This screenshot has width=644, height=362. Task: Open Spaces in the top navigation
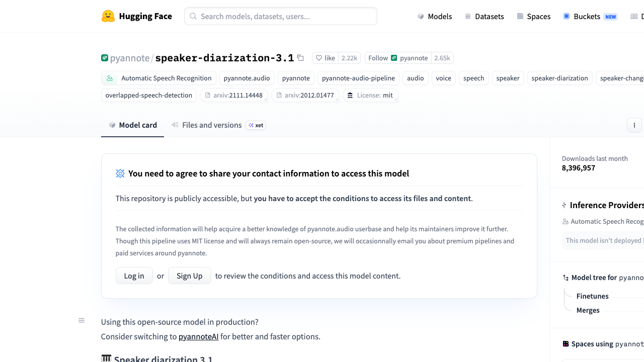(x=534, y=16)
